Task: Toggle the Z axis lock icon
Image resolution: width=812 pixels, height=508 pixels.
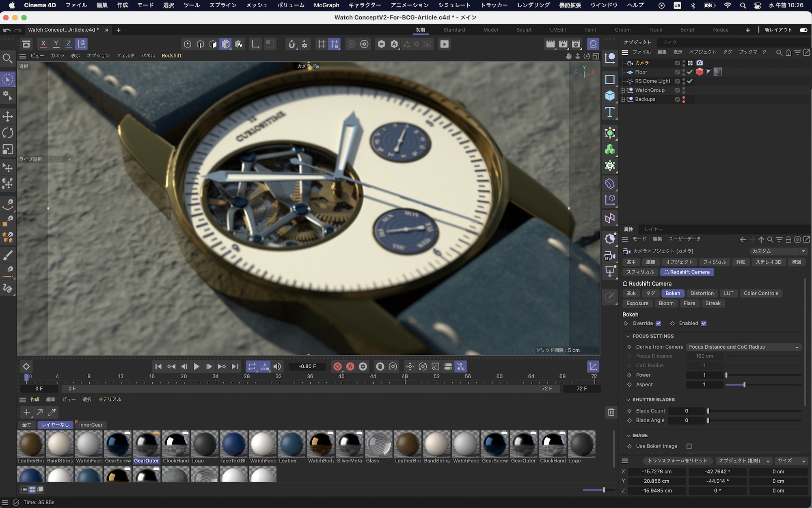Action: pyautogui.click(x=69, y=44)
